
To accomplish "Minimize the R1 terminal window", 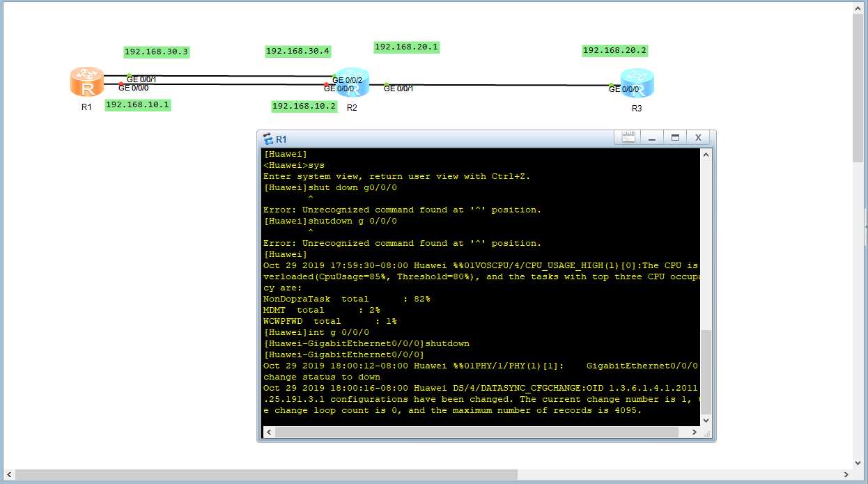I will (652, 138).
